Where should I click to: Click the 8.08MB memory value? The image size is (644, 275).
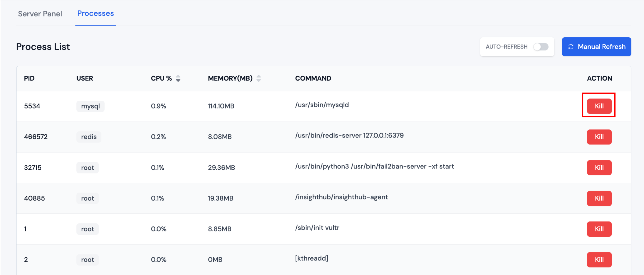click(x=220, y=137)
